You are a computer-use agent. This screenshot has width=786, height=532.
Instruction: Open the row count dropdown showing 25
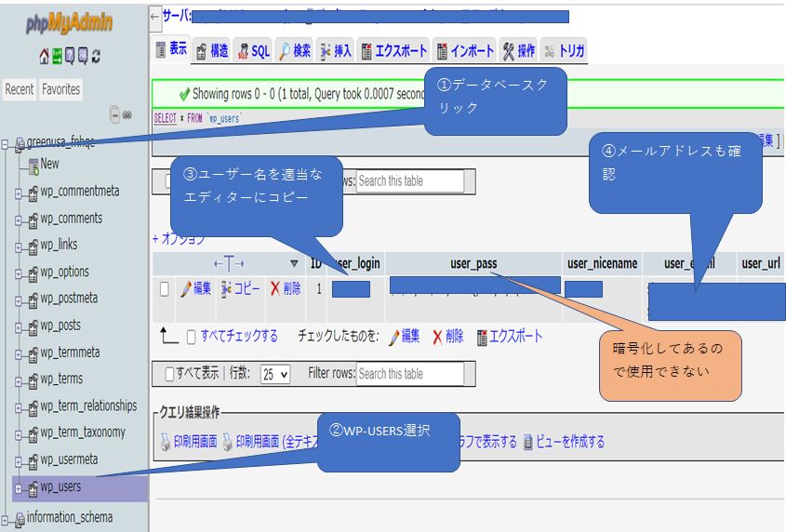[275, 374]
